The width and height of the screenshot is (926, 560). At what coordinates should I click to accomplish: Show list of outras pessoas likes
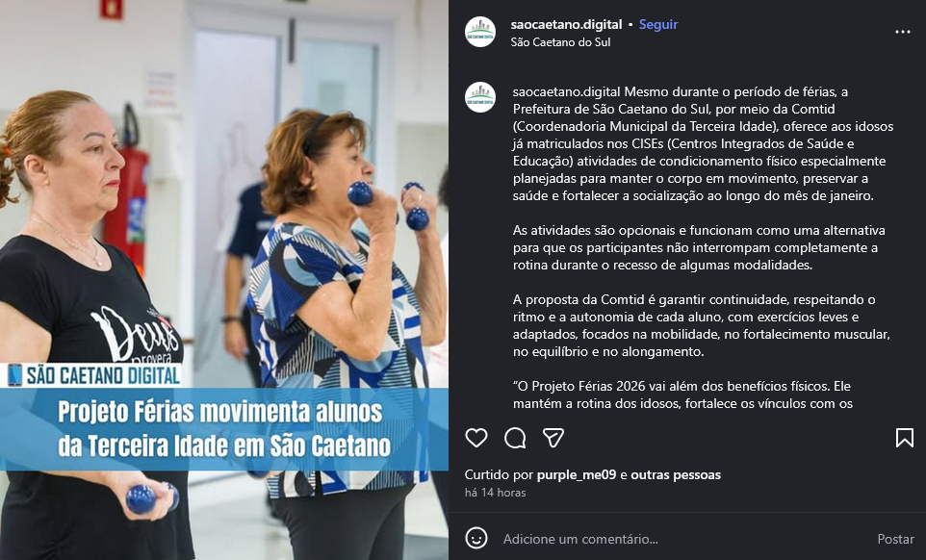(676, 474)
